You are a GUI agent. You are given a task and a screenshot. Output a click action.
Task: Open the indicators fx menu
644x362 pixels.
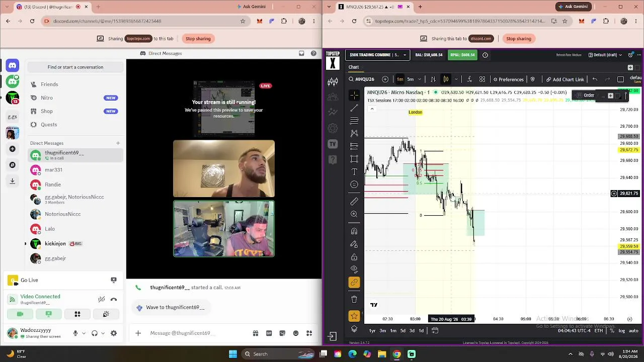point(469,79)
